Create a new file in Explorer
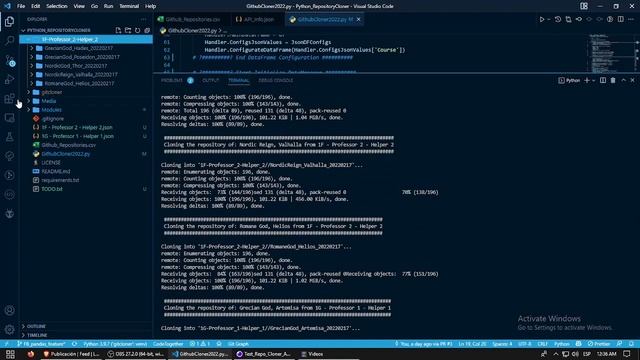Image resolution: width=640 pixels, height=360 pixels. click(x=118, y=30)
